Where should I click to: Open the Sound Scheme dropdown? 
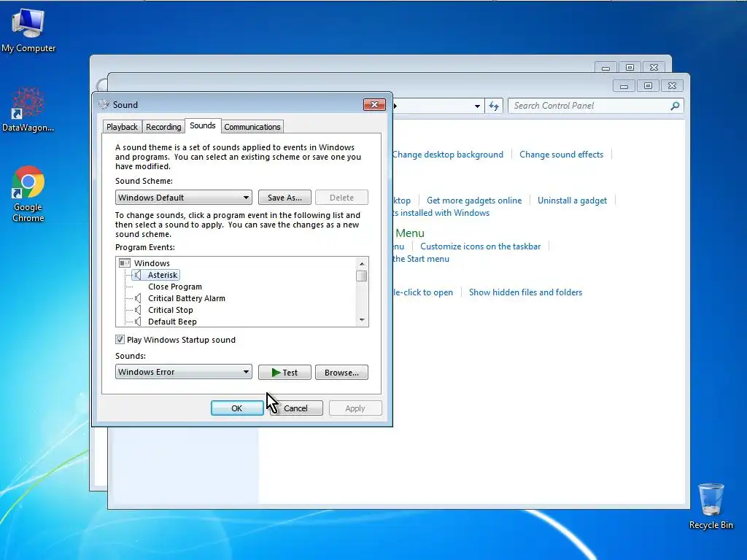click(x=183, y=197)
